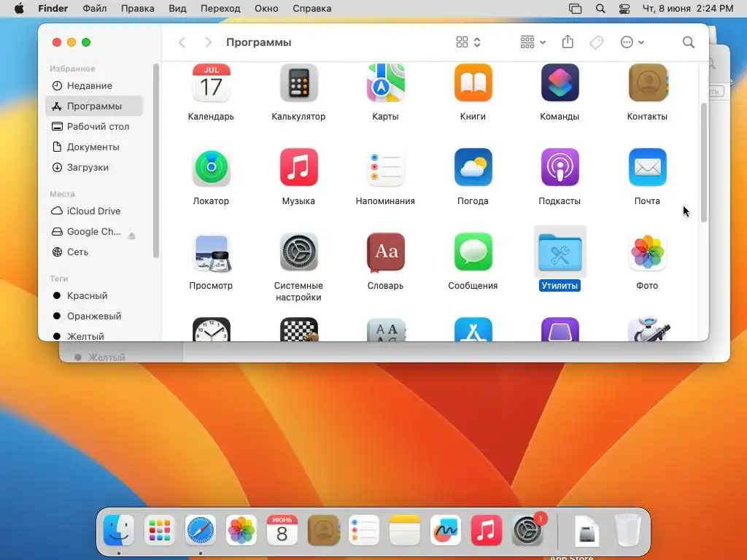The height and width of the screenshot is (560, 747).
Task: Click the sidebar vertical scrollbar
Action: point(155,161)
